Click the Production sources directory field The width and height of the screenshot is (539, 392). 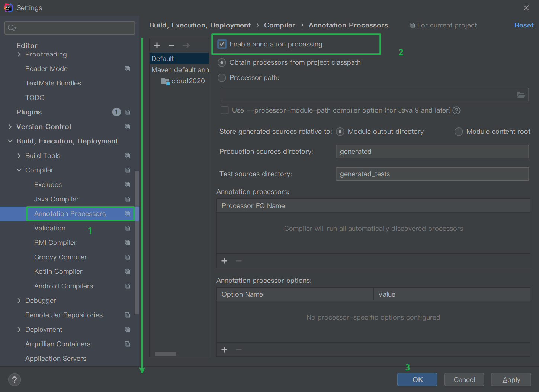(432, 152)
